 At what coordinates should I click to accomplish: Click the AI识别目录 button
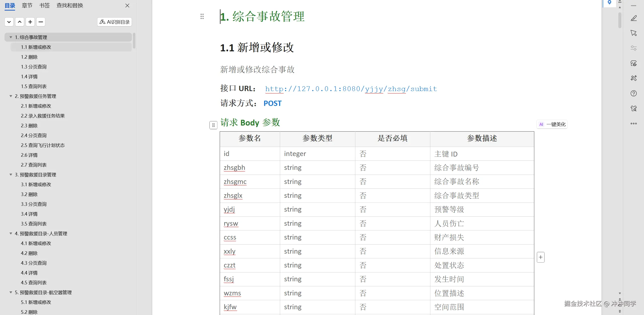point(115,22)
